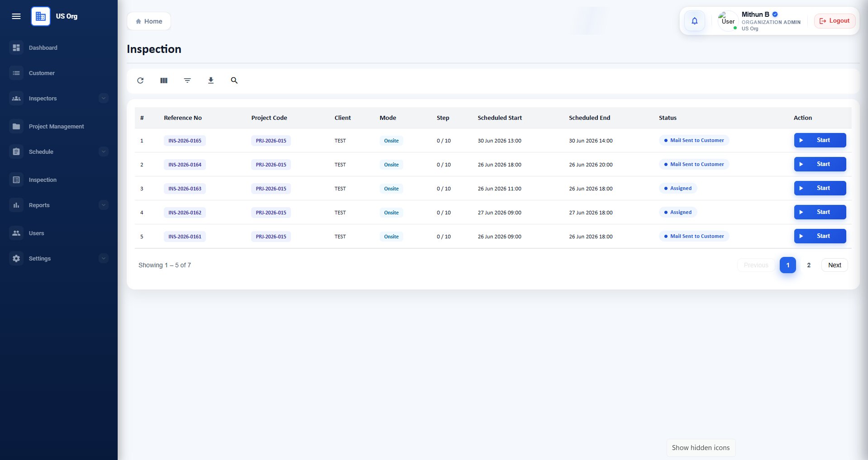Start inspection INS-2026-0165
The height and width of the screenshot is (460, 868).
(x=820, y=140)
